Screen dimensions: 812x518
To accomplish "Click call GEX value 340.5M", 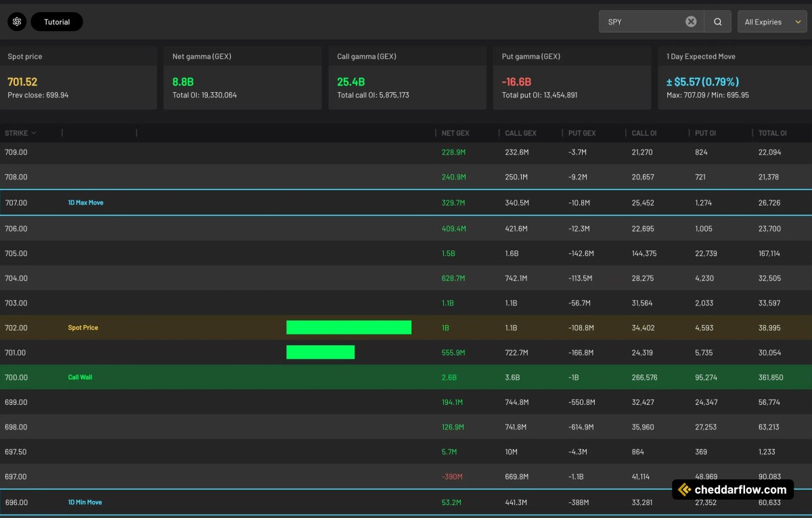I will click(518, 202).
